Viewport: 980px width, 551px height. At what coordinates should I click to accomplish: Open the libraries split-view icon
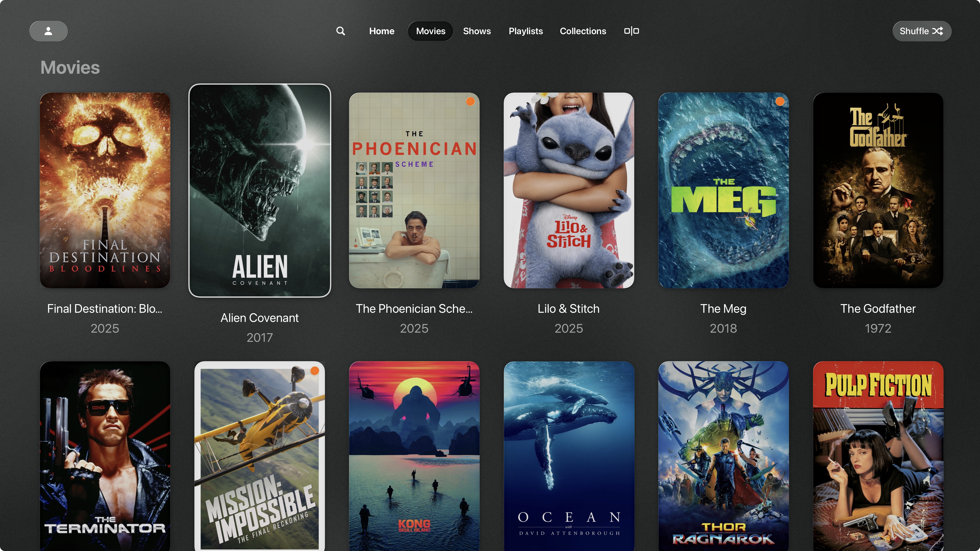coord(631,31)
